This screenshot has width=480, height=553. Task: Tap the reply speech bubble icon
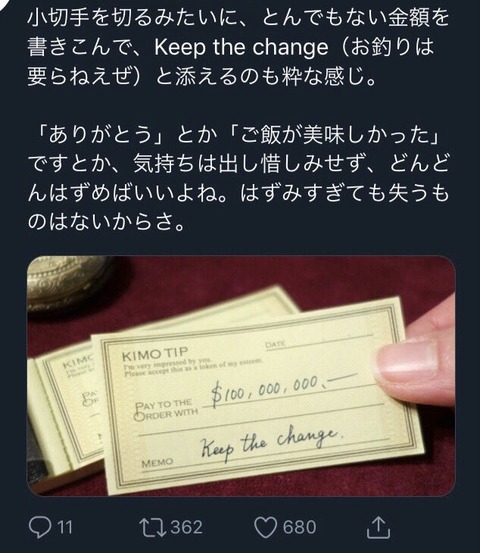click(39, 527)
